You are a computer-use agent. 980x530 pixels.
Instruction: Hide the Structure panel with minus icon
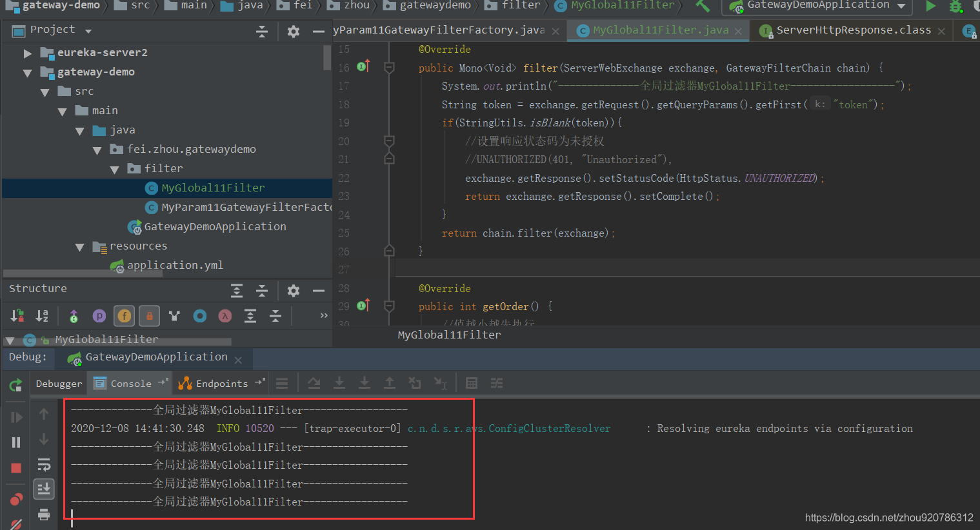point(319,291)
